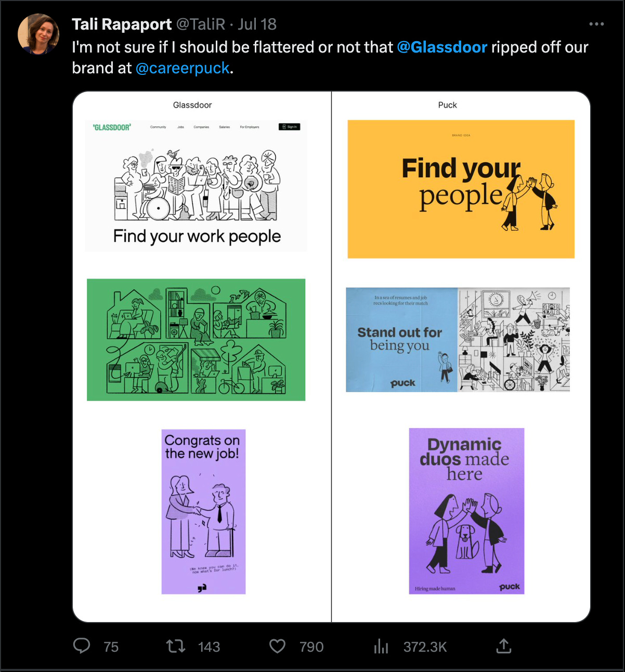Click the @TaliR handle
Viewport: 625px width, 672px height.
(201, 24)
